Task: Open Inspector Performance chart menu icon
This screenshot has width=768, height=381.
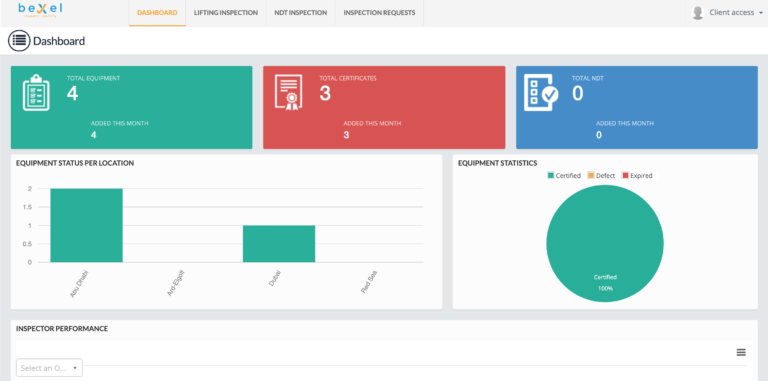Action: [x=741, y=353]
